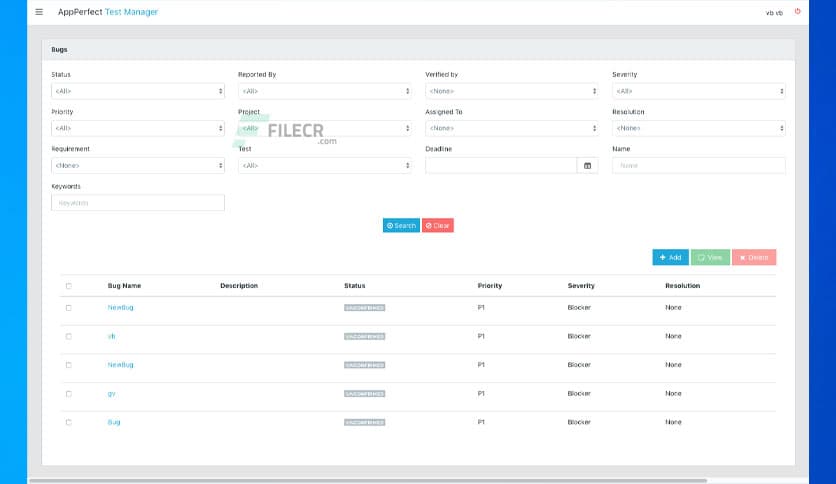Open the Priority filter dropdown

[x=138, y=128]
